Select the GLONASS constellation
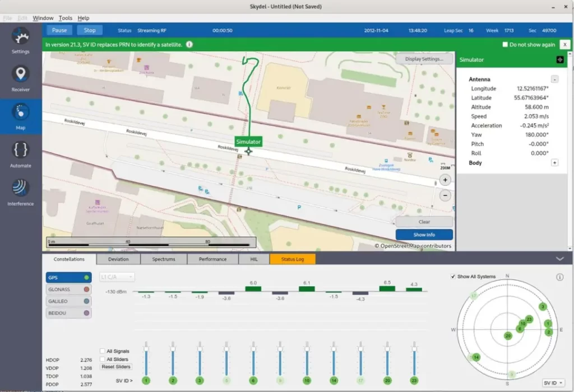This screenshot has height=392, width=574. pyautogui.click(x=68, y=289)
